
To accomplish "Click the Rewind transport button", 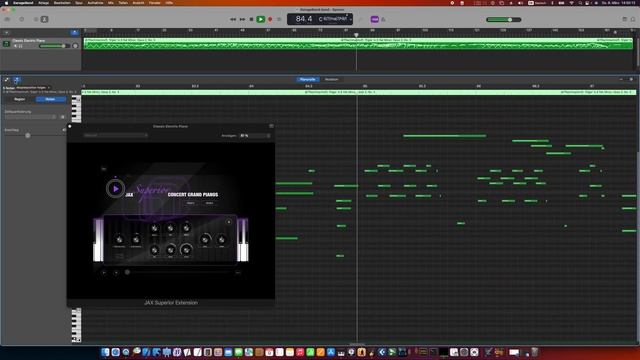I will [233, 19].
